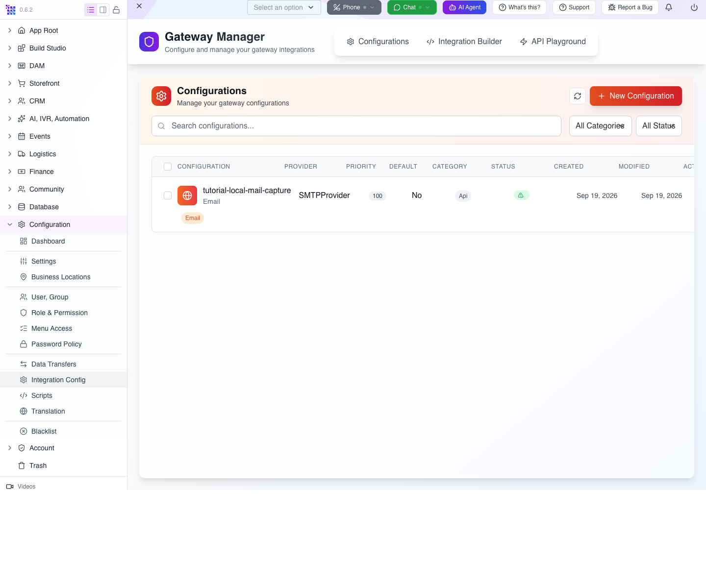Expand the Account tree item
This screenshot has width=706, height=588.
(x=10, y=448)
